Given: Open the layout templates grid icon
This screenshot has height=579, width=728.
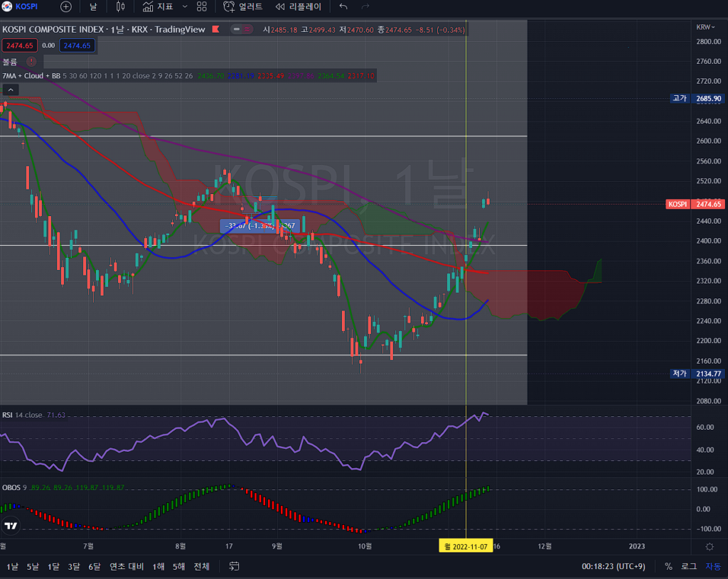Looking at the screenshot, I should [202, 6].
